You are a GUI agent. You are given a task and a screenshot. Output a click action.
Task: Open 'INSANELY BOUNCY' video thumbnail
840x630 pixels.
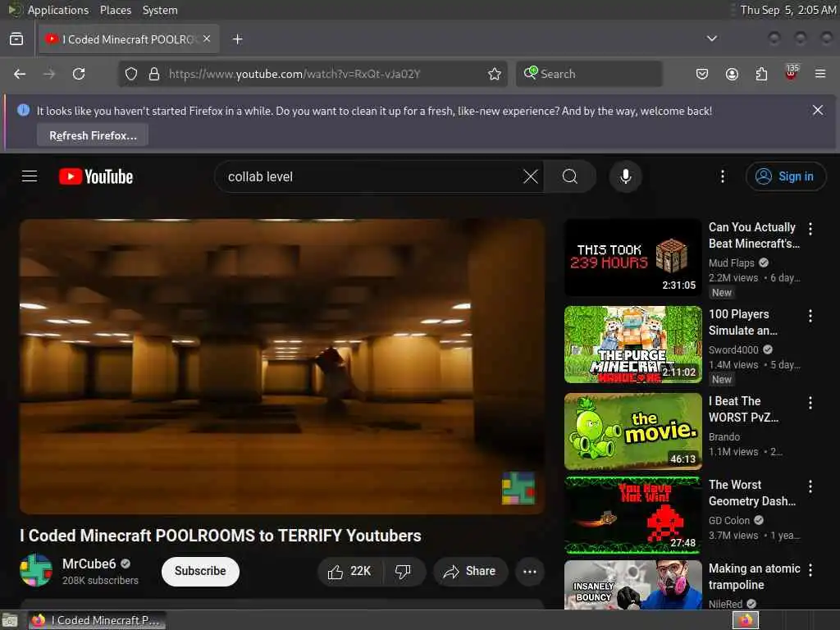(x=632, y=584)
